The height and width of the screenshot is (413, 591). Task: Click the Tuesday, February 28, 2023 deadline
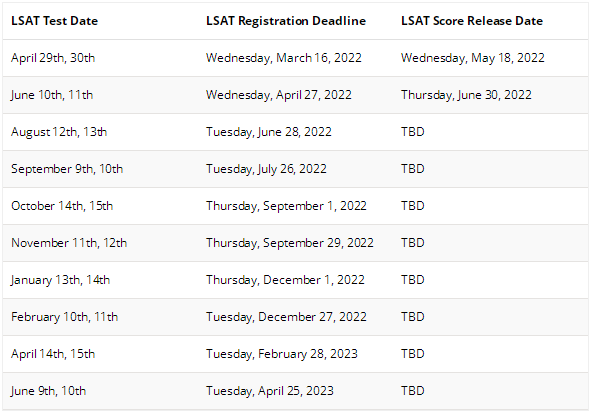(x=282, y=354)
